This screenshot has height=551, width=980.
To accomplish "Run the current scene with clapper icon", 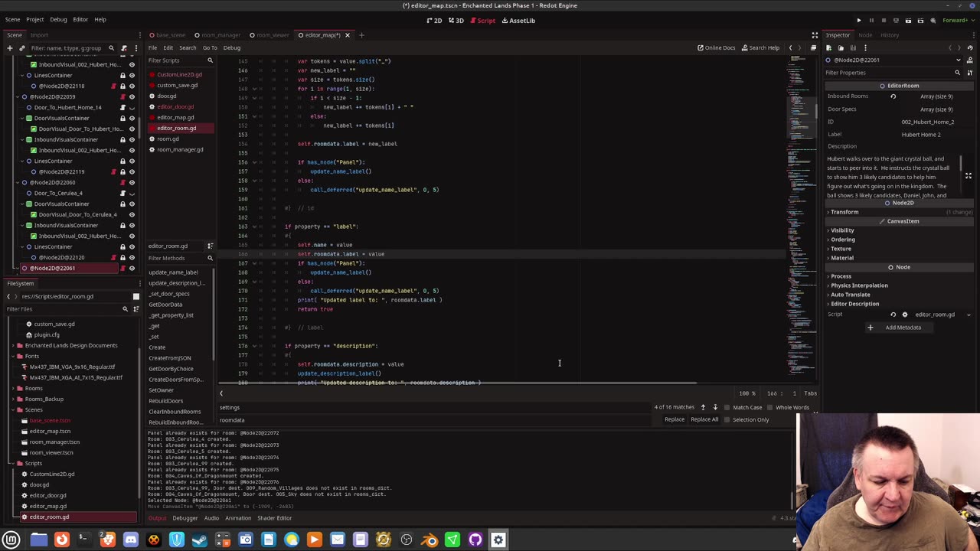I will [x=908, y=21].
